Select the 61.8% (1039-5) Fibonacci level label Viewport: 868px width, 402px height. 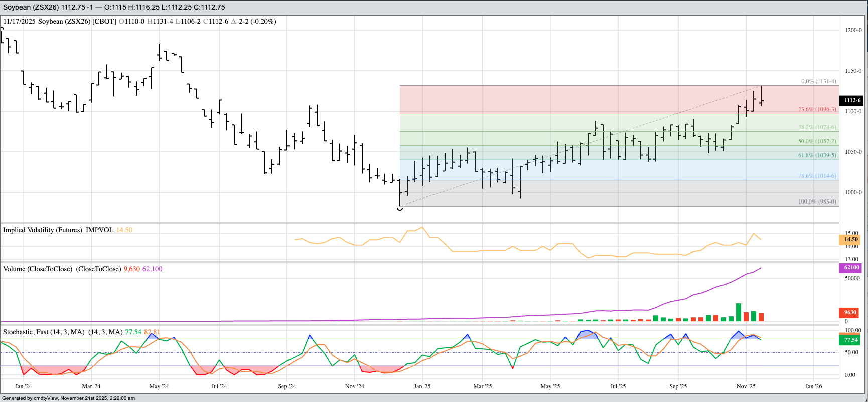pos(817,155)
